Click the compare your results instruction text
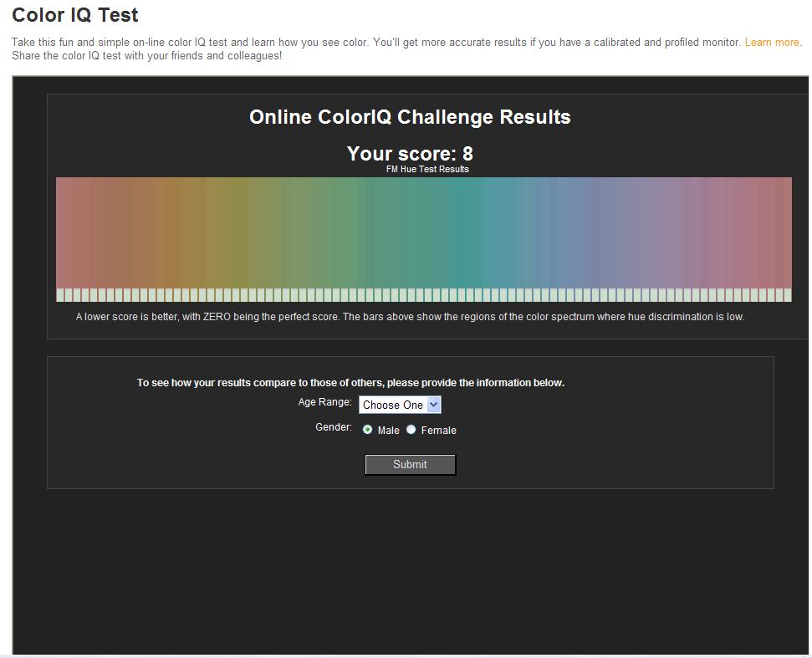812x658 pixels. 350,383
